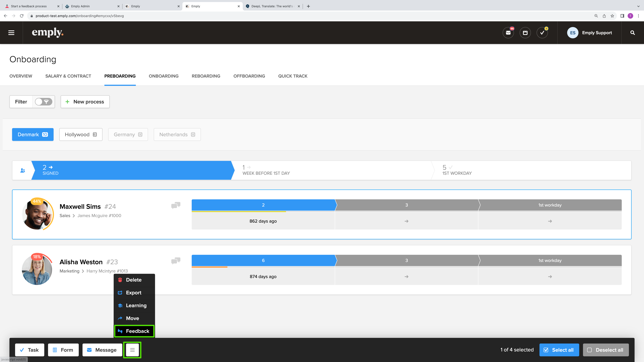The width and height of the screenshot is (644, 362).
Task: Click the New process button
Action: click(x=85, y=102)
